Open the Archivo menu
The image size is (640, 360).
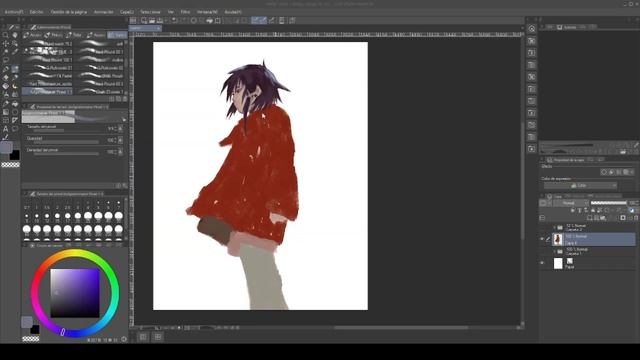pos(13,12)
